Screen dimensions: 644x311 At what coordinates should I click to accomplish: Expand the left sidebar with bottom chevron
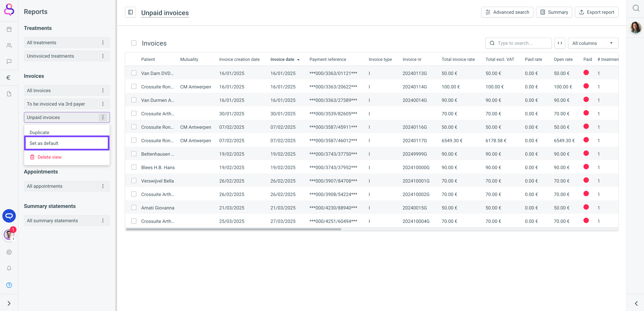tap(9, 303)
